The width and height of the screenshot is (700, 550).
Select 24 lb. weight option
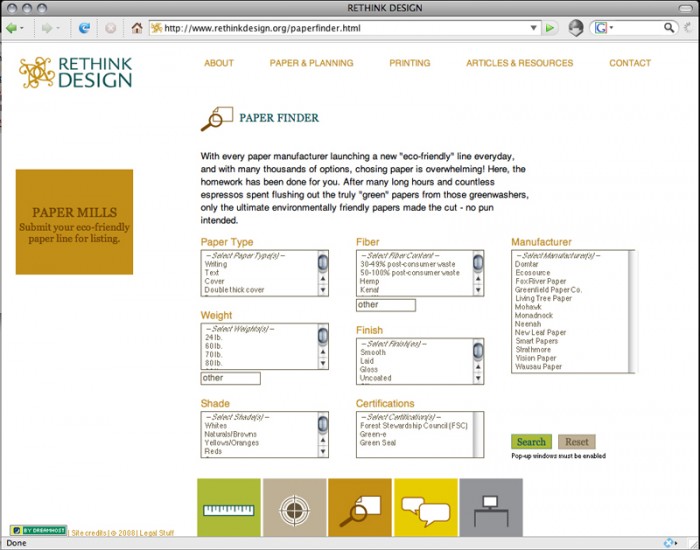(214, 338)
